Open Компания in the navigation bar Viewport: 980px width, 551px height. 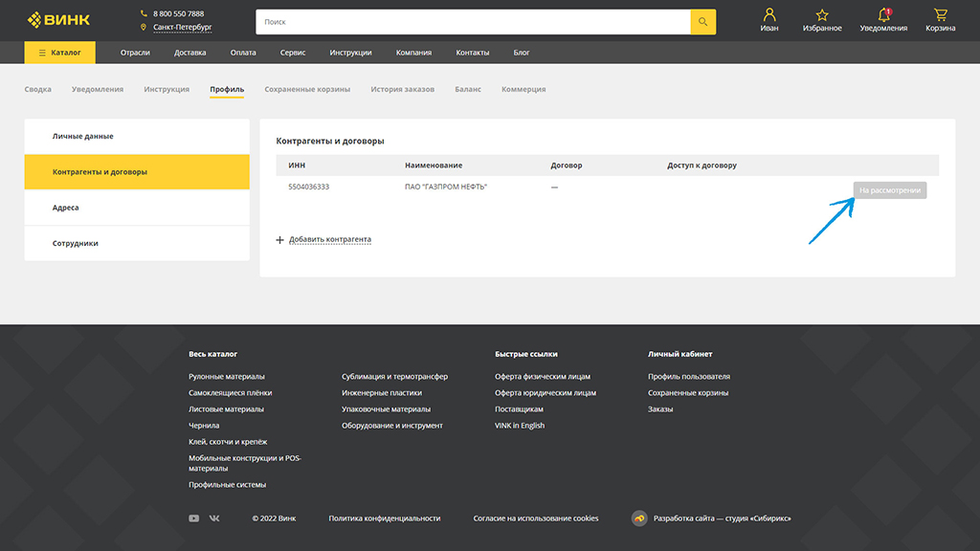pyautogui.click(x=413, y=53)
